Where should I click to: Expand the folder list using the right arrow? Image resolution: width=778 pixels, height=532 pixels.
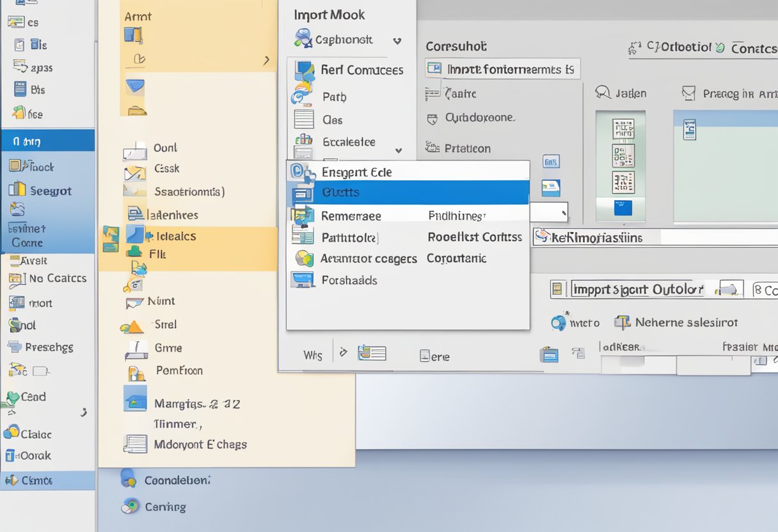tap(267, 59)
